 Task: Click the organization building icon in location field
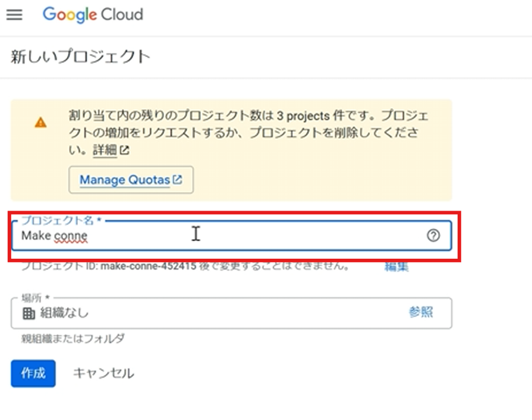28,313
